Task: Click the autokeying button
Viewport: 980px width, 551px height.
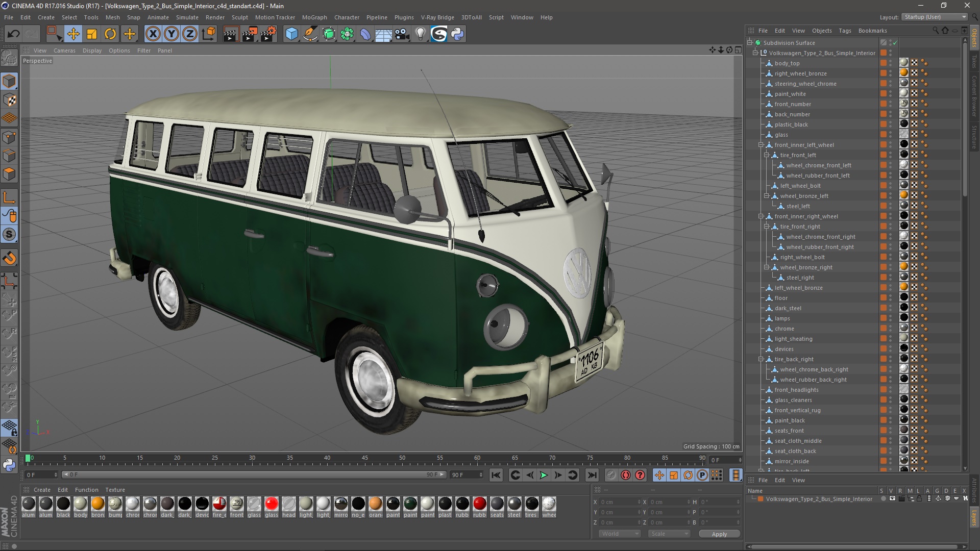Action: pyautogui.click(x=626, y=475)
